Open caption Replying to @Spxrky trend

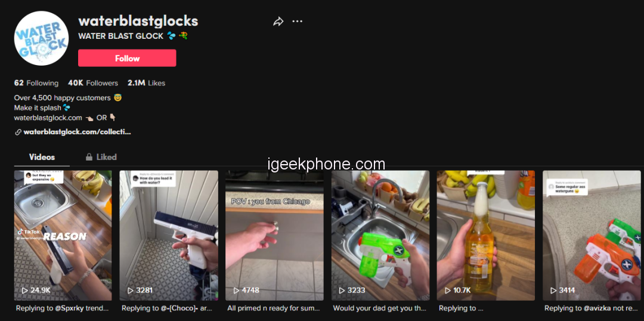coord(63,308)
